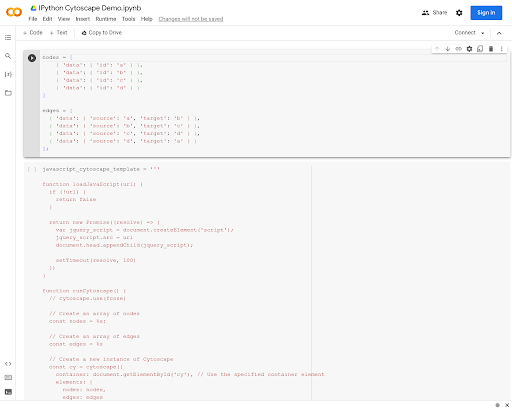Open the Edit menu
512x410 pixels.
pos(47,19)
